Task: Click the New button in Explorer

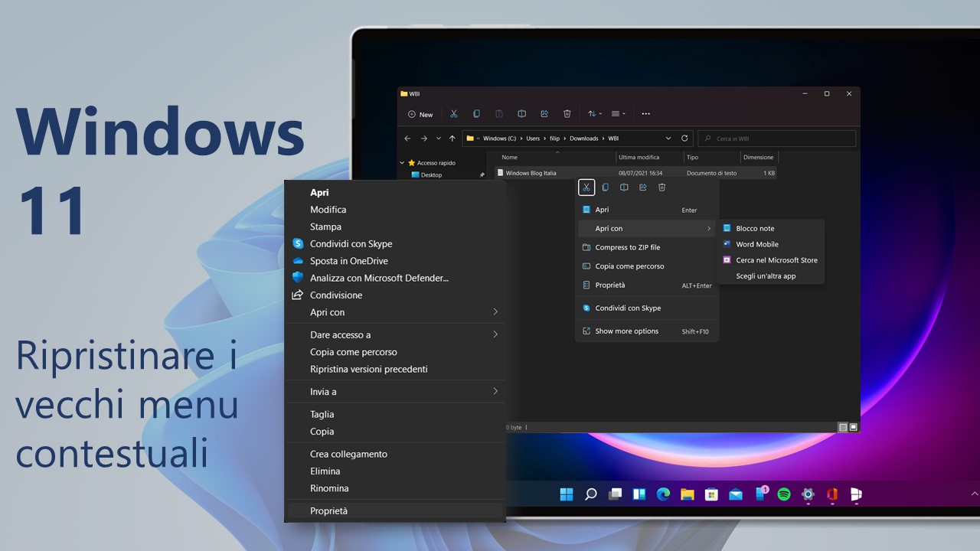Action: 420,114
